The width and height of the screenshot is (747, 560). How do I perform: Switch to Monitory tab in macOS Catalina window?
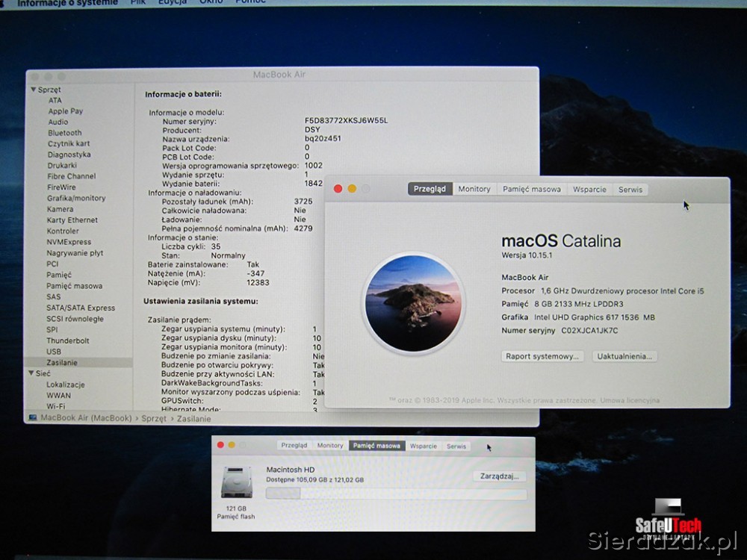(x=474, y=189)
